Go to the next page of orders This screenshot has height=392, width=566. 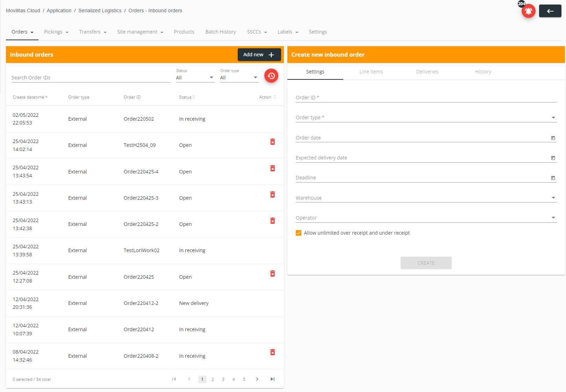tap(257, 379)
